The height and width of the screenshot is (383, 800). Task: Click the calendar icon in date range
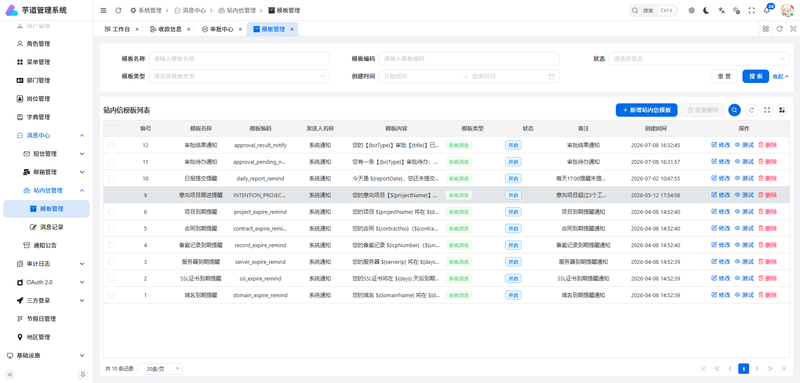pos(552,76)
